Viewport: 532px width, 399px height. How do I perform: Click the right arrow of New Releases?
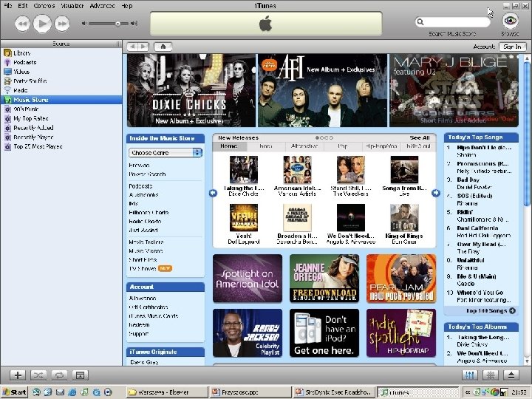pyautogui.click(x=436, y=193)
